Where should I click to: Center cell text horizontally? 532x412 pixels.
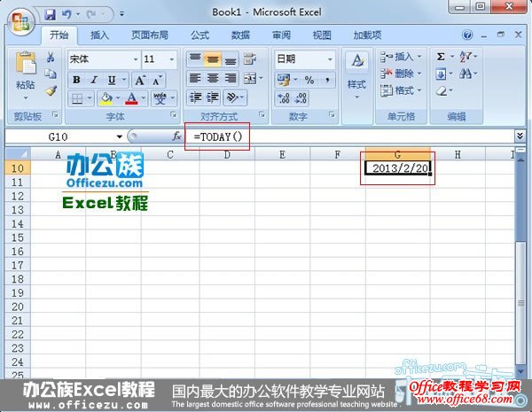pyautogui.click(x=213, y=78)
